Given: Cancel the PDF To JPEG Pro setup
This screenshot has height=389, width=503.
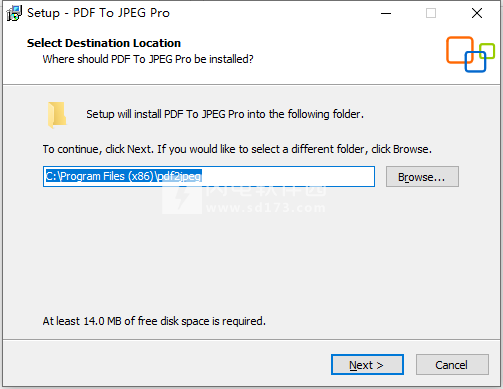Looking at the screenshot, I should pos(452,365).
